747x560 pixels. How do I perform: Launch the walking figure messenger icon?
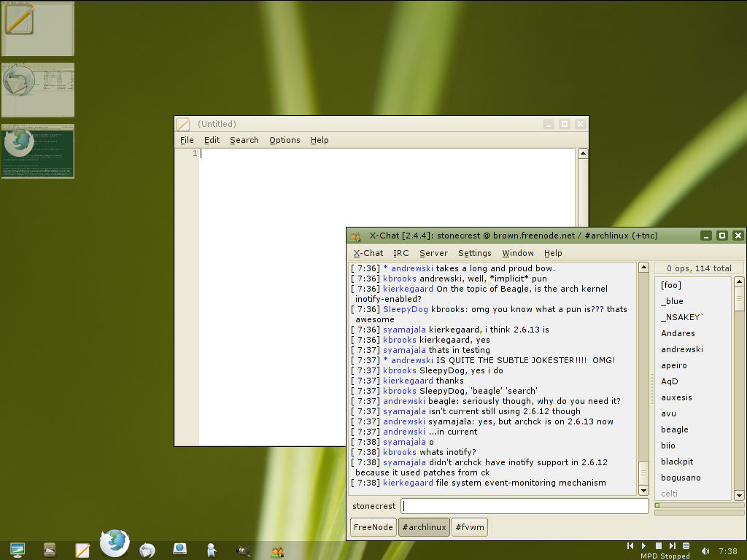pyautogui.click(x=212, y=550)
